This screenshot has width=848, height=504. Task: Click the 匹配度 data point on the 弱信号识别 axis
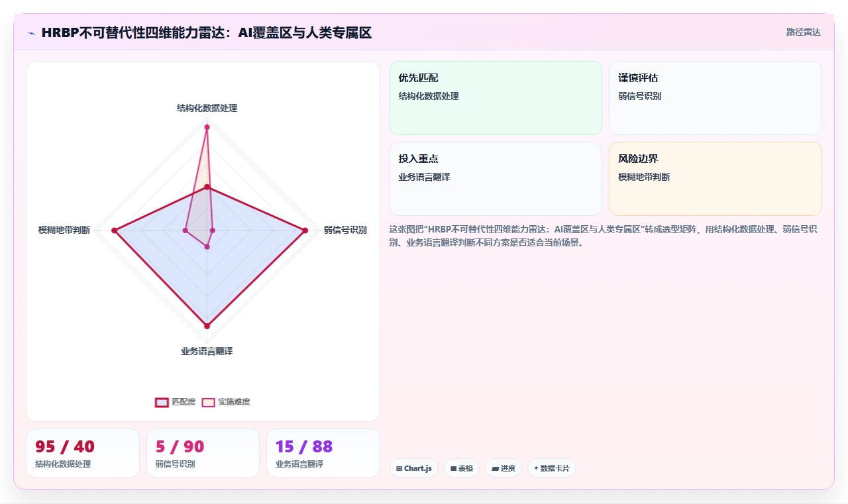305,230
